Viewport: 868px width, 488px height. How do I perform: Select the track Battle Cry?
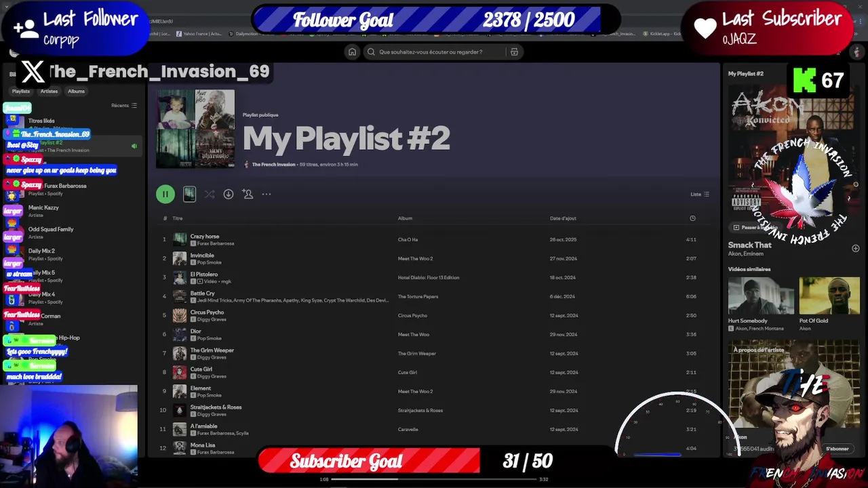coord(203,293)
